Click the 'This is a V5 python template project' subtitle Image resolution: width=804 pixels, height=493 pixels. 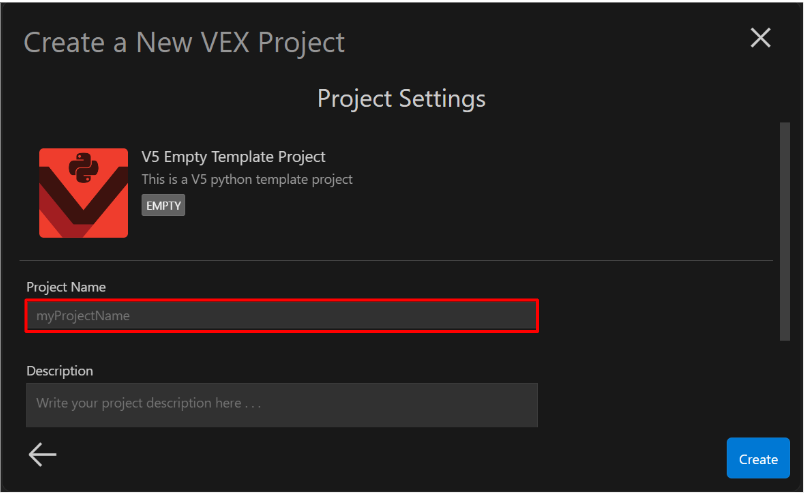pyautogui.click(x=247, y=180)
